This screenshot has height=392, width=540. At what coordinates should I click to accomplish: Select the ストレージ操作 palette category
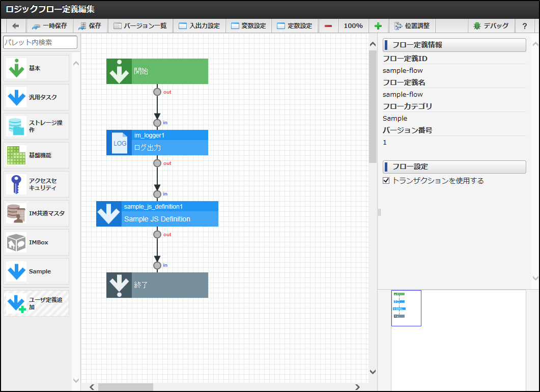pyautogui.click(x=36, y=126)
